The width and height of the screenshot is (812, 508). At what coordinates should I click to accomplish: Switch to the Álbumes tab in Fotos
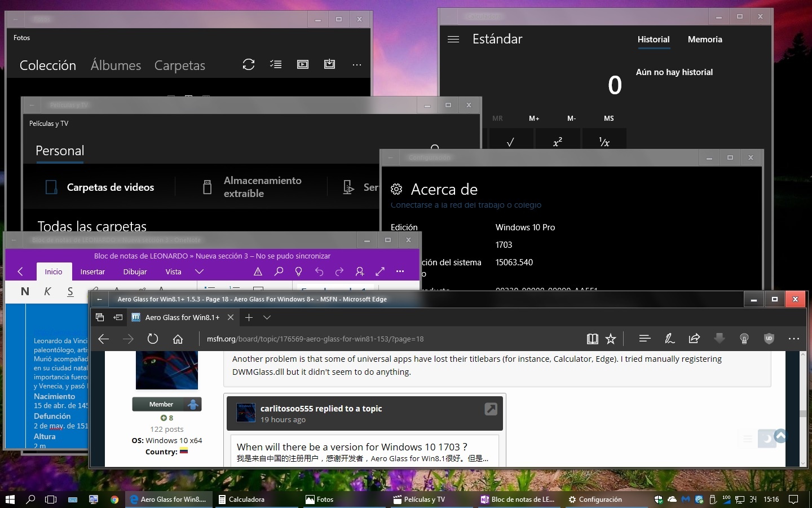pos(116,65)
